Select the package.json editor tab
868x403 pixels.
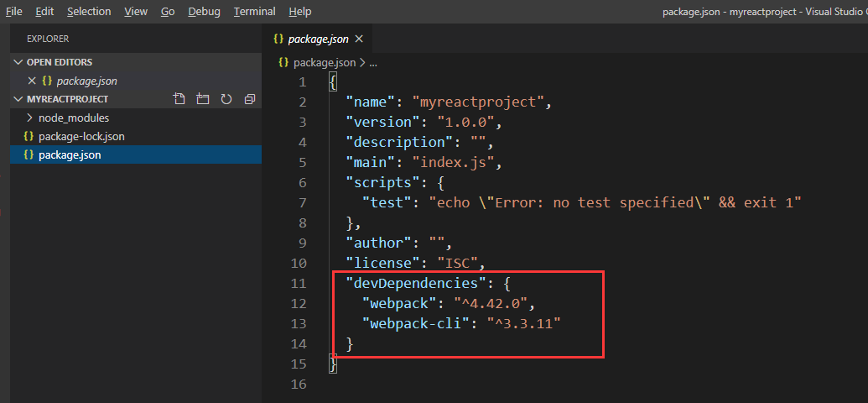[x=319, y=39]
